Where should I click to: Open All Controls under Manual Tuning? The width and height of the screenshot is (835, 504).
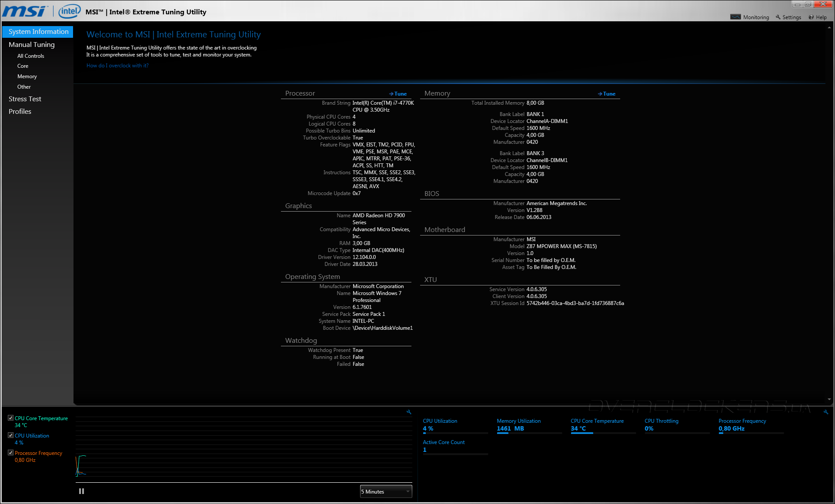click(x=30, y=56)
